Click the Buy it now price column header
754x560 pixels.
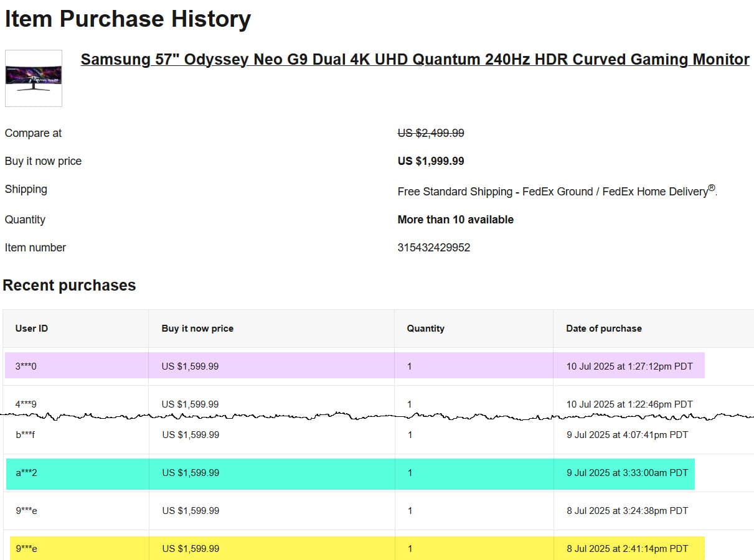click(197, 329)
